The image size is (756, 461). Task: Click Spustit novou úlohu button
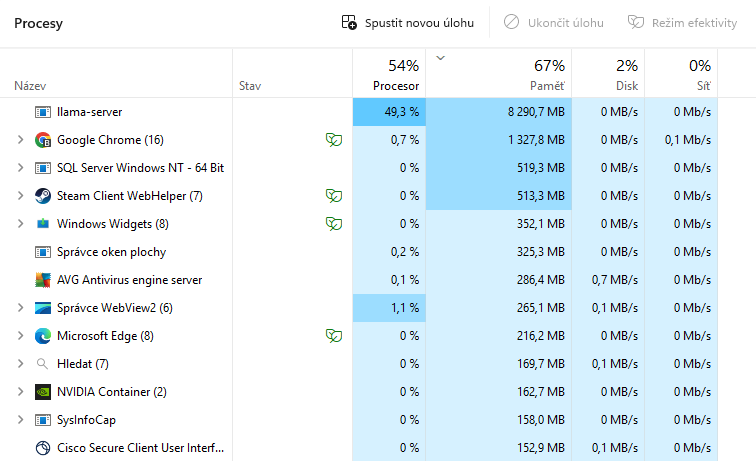[407, 23]
